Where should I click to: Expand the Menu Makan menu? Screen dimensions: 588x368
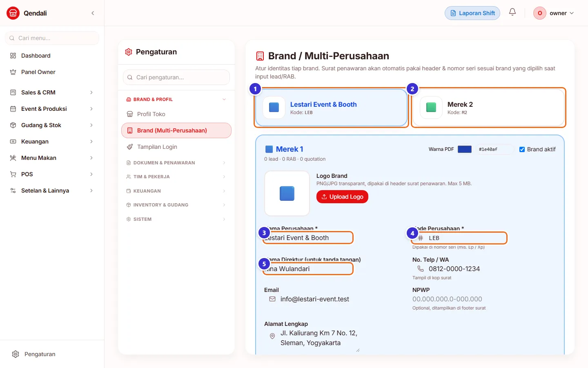(52, 158)
